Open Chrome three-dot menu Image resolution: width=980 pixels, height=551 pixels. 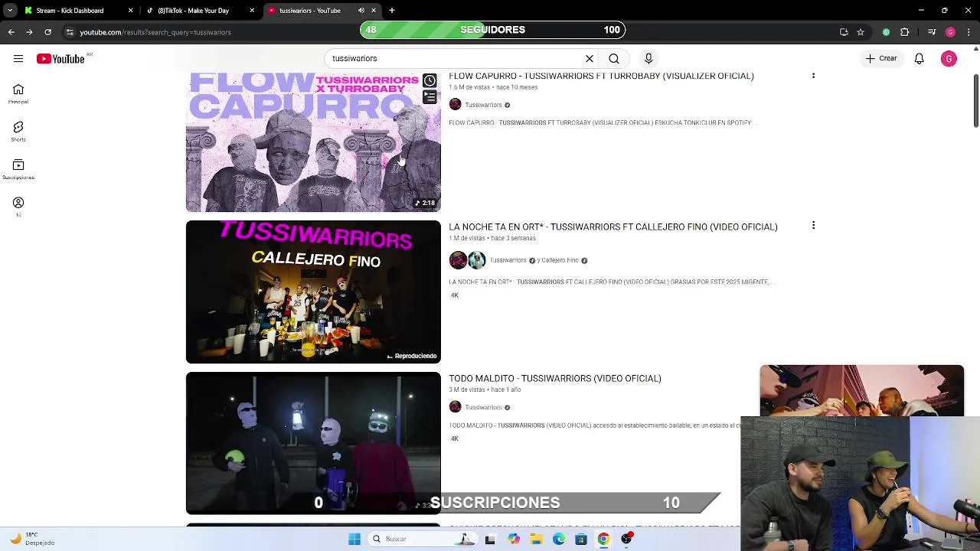[969, 32]
